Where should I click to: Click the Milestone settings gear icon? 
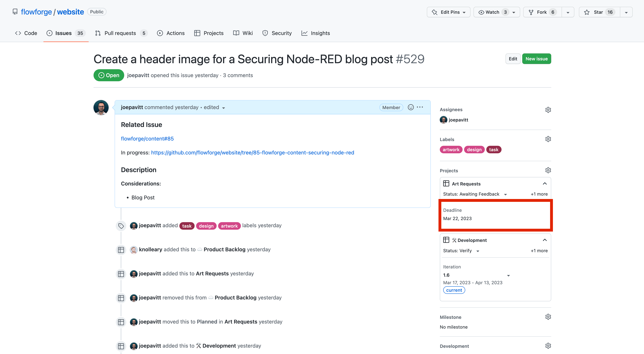(548, 317)
